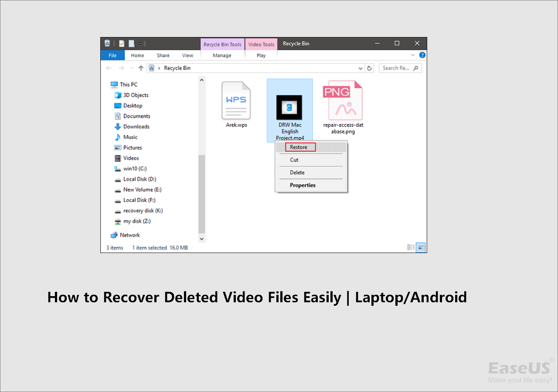
Task: Click the Properties quick access toolbar icon
Action: point(122,44)
